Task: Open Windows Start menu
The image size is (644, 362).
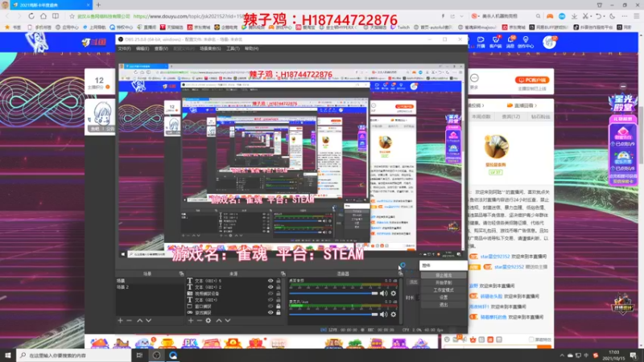Action: [8, 356]
